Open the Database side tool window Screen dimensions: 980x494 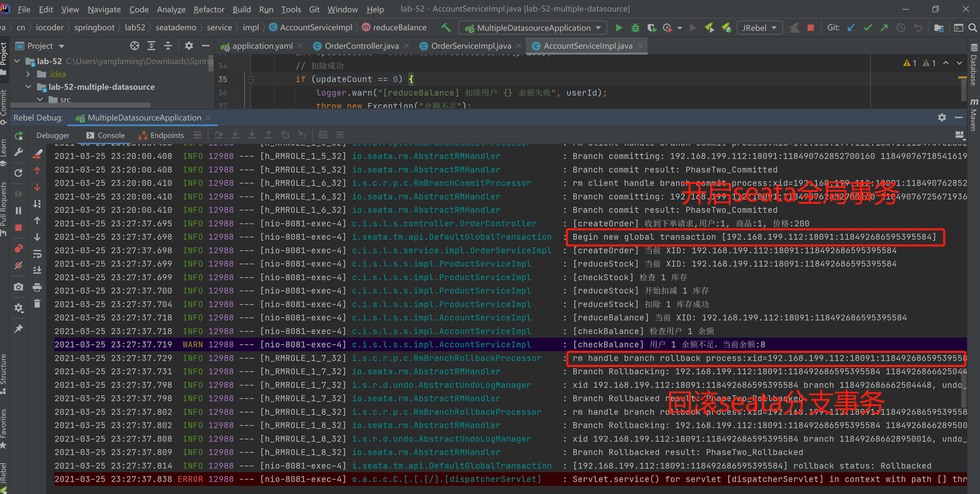974,65
